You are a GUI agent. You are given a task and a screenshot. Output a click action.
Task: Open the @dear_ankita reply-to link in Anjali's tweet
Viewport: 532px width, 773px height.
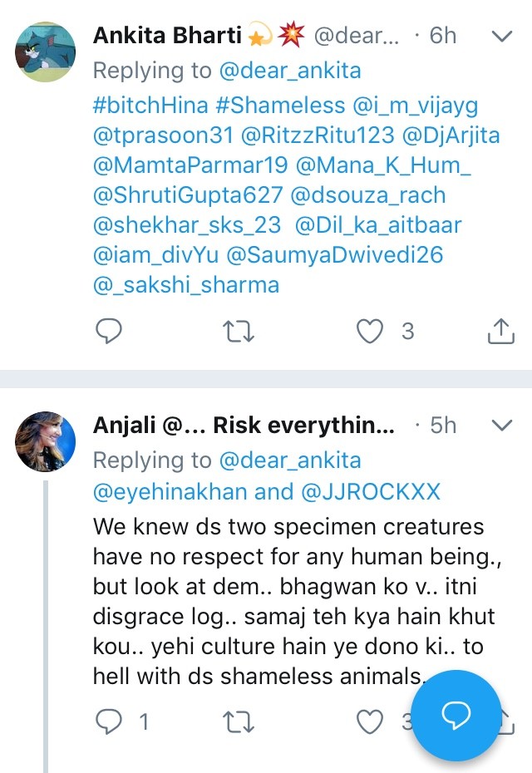pos(290,460)
